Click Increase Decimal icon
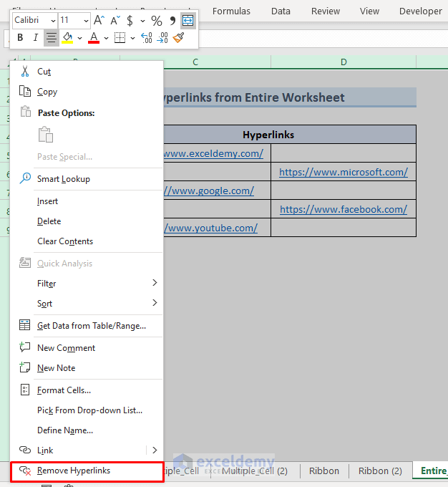Image resolution: width=448 pixels, height=487 pixels. [x=147, y=38]
